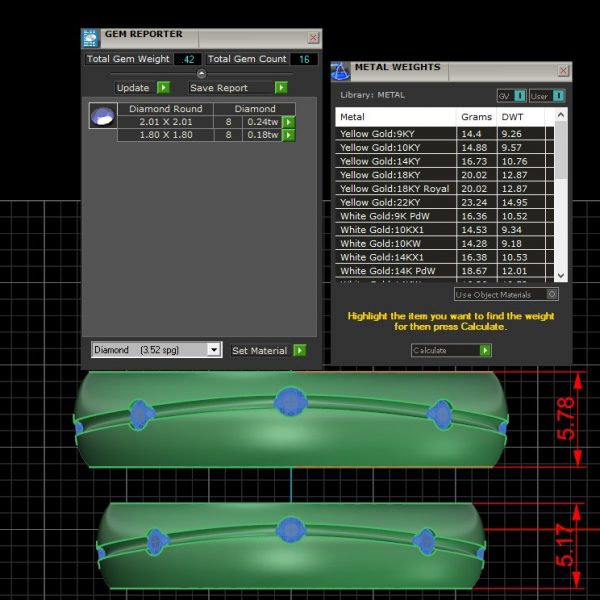600x600 pixels.
Task: Click the Save Report button
Action: pos(238,88)
